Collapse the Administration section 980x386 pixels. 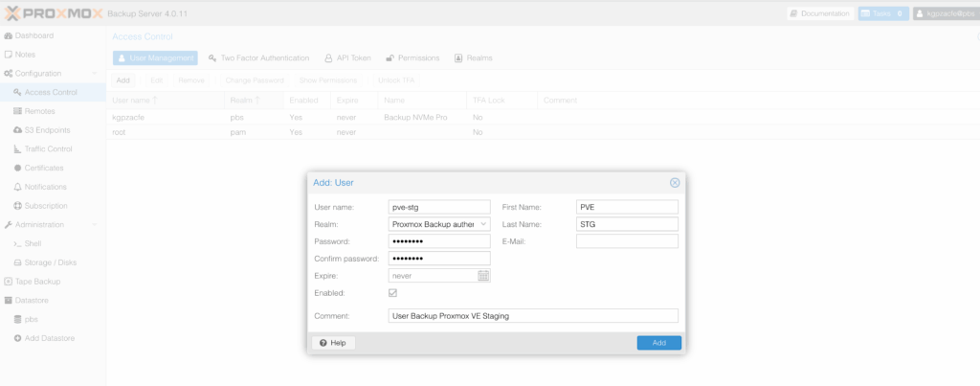94,224
